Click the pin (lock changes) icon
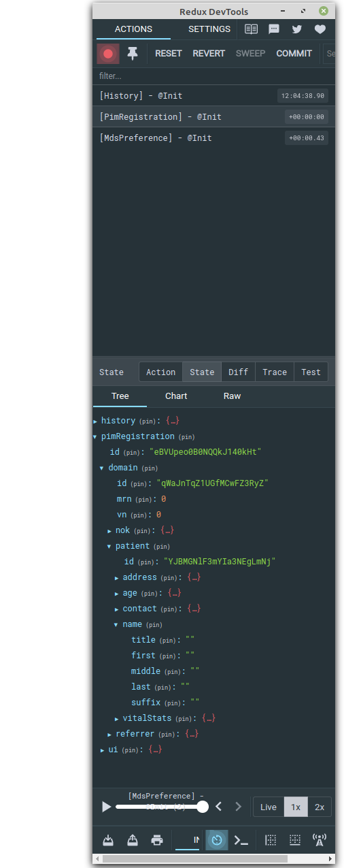The height and width of the screenshot is (868, 344). (133, 54)
